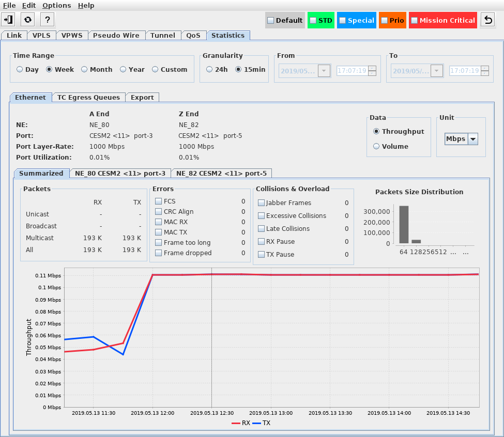Expand the From date dropdown
Viewport: 504px width, 437px height.
[324, 71]
